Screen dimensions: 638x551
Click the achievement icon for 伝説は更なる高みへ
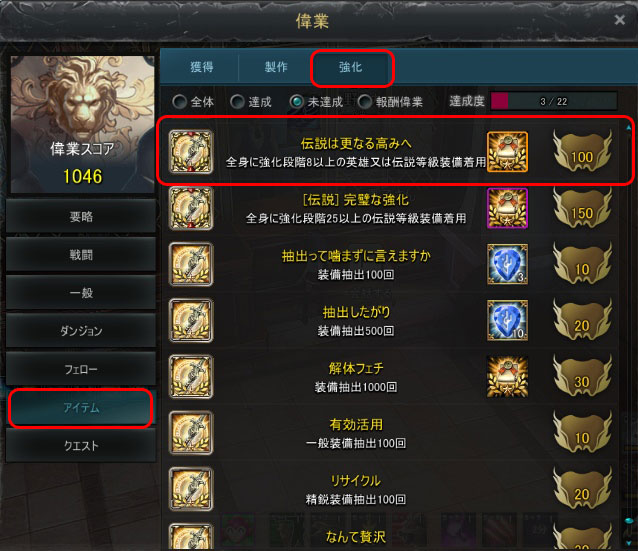coord(191,152)
